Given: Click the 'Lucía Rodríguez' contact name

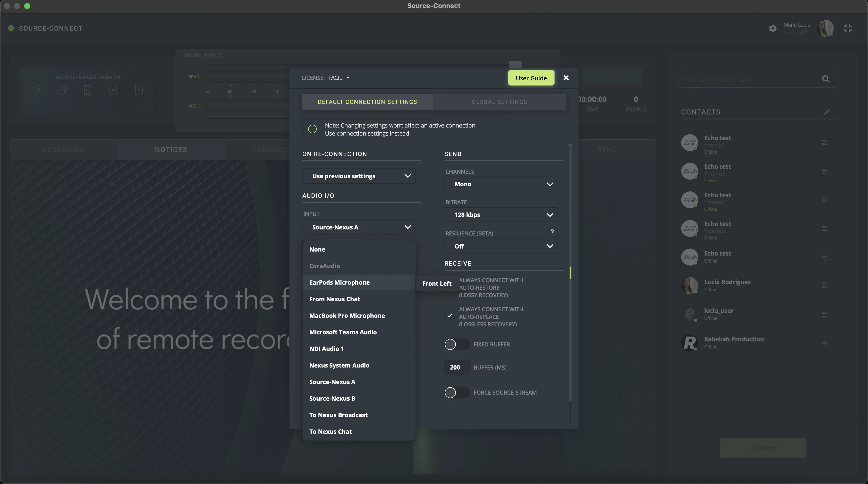Looking at the screenshot, I should pyautogui.click(x=727, y=282).
